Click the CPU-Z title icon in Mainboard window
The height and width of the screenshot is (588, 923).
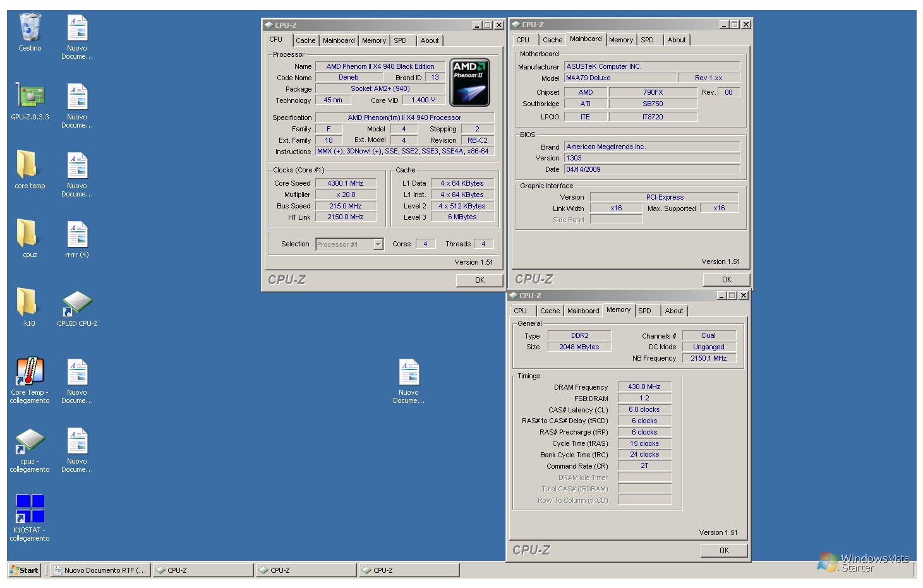[516, 25]
